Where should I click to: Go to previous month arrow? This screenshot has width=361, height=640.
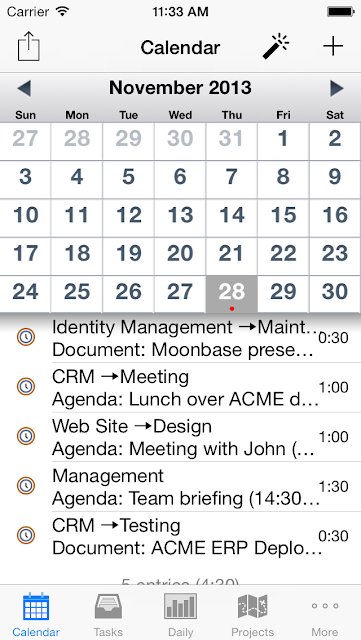tap(24, 88)
